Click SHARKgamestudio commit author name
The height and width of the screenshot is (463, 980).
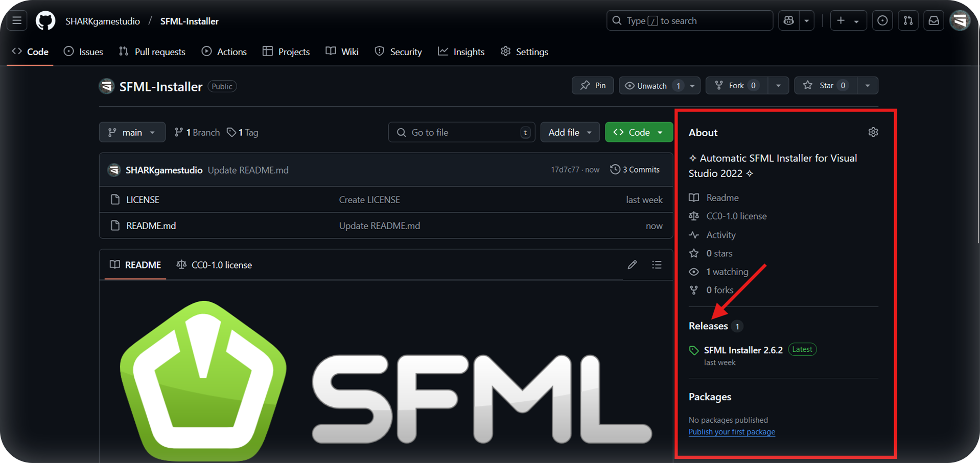pos(164,170)
